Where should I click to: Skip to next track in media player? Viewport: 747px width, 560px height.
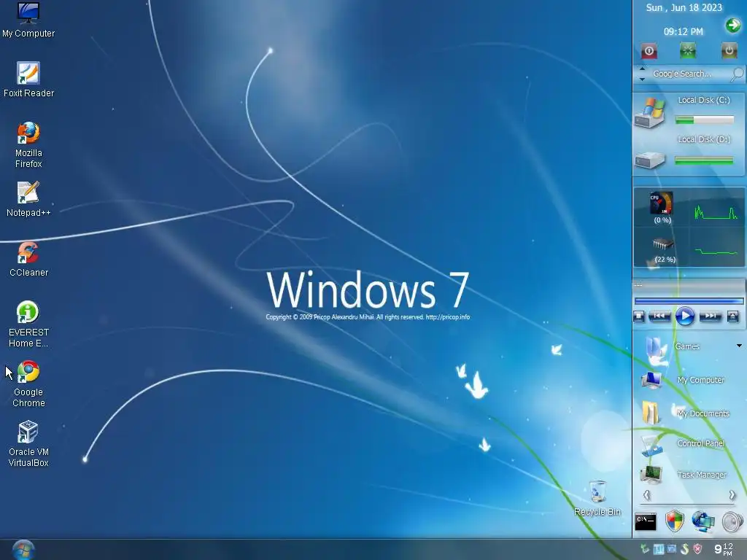click(x=711, y=316)
